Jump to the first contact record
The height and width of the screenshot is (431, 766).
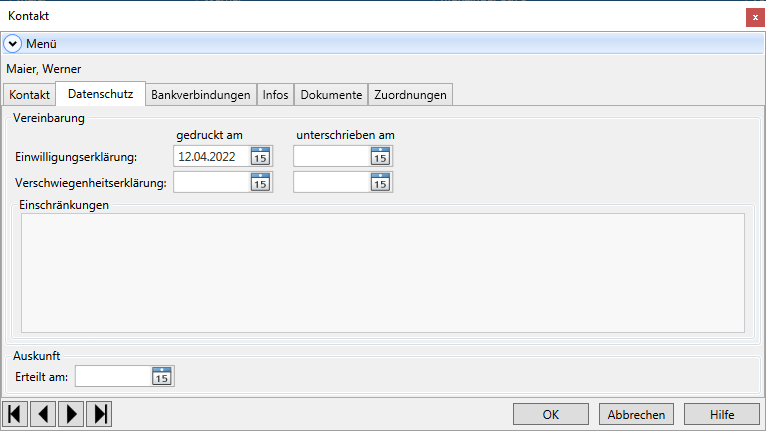[x=15, y=414]
